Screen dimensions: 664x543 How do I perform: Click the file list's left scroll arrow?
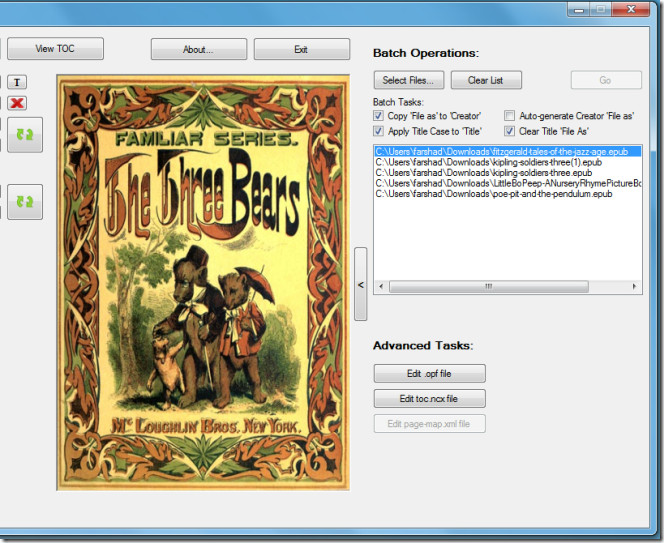380,286
